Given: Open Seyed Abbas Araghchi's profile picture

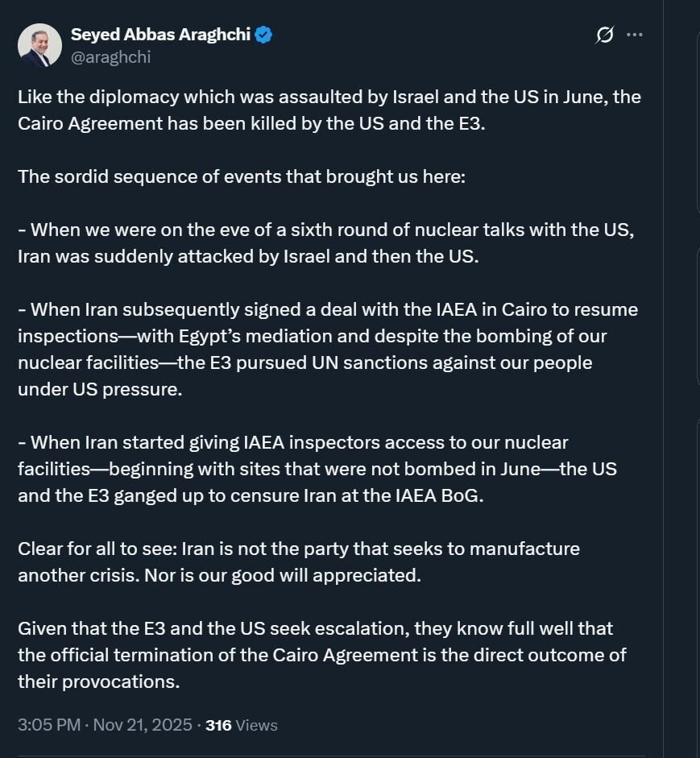Looking at the screenshot, I should (x=39, y=45).
